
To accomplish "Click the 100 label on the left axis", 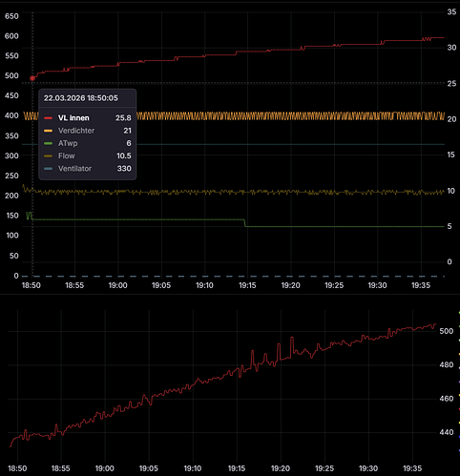I will 11,236.
